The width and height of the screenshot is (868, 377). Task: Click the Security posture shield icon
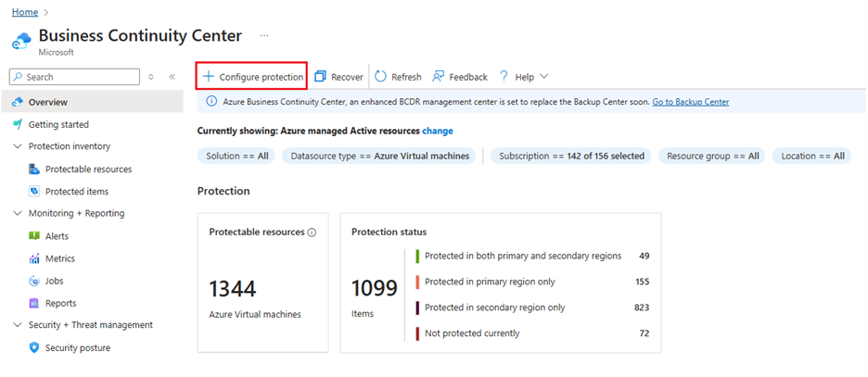(34, 347)
